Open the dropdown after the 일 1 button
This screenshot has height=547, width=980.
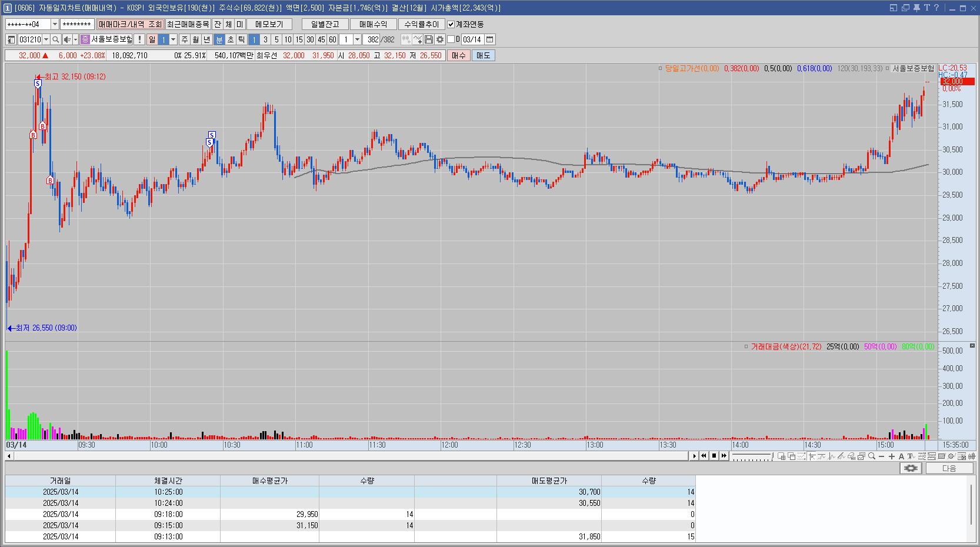[173, 39]
